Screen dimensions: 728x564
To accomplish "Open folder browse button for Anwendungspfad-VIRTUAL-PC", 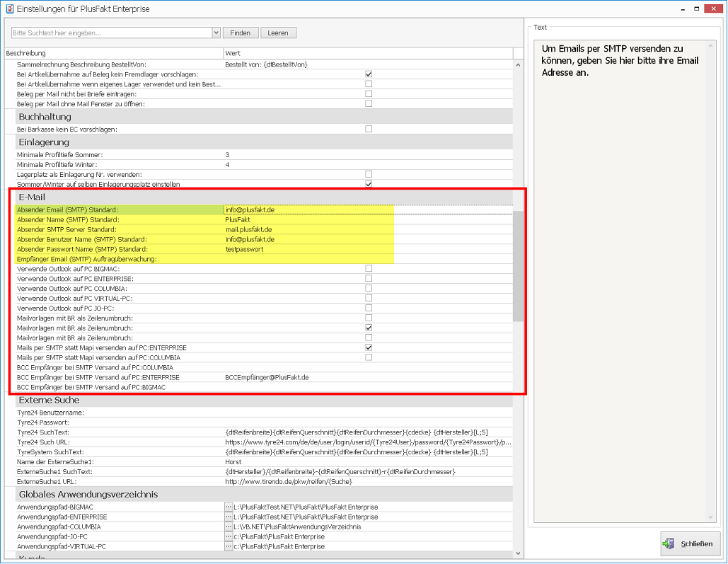I will (x=229, y=546).
